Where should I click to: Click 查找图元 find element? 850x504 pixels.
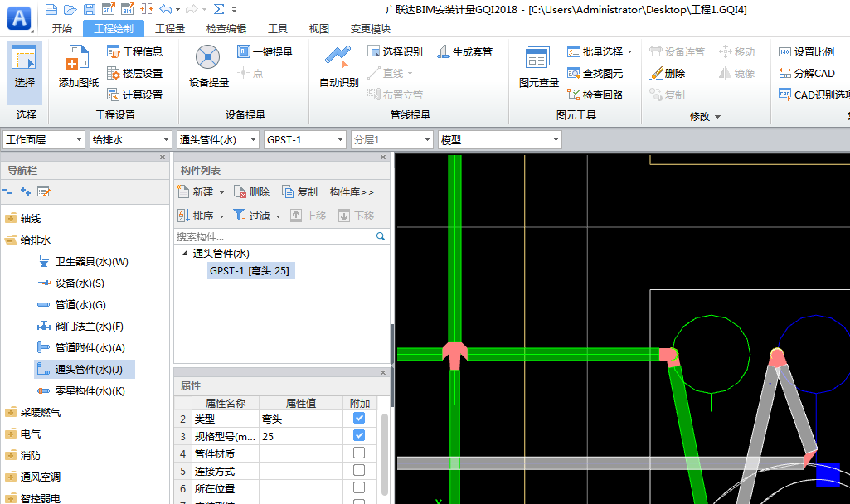pos(595,73)
